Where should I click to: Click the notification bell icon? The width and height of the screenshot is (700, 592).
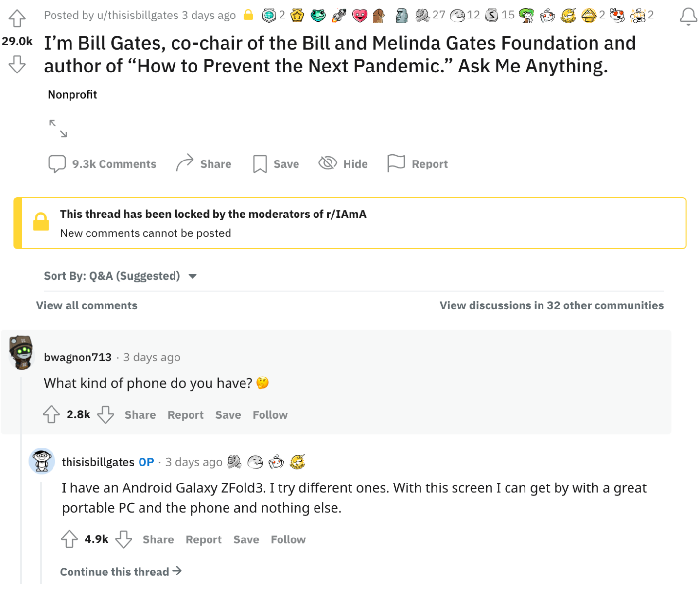688,17
